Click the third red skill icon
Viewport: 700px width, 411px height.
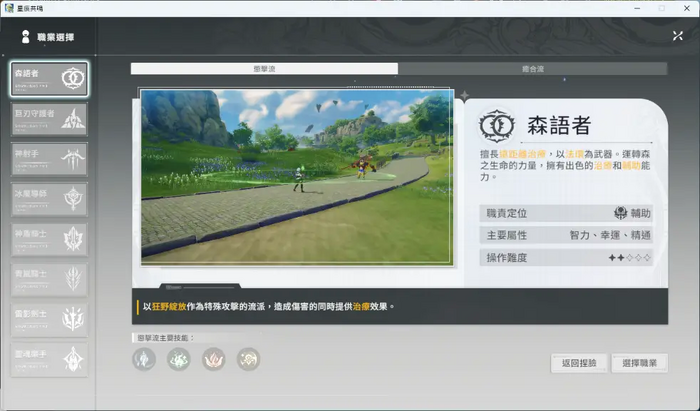pos(214,359)
